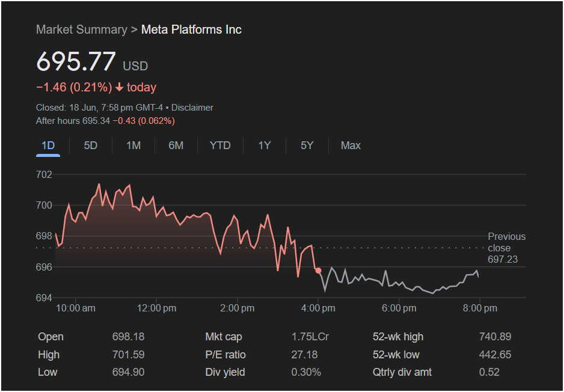This screenshot has height=392, width=564.
Task: Open the 1M chart range
Action: click(133, 145)
